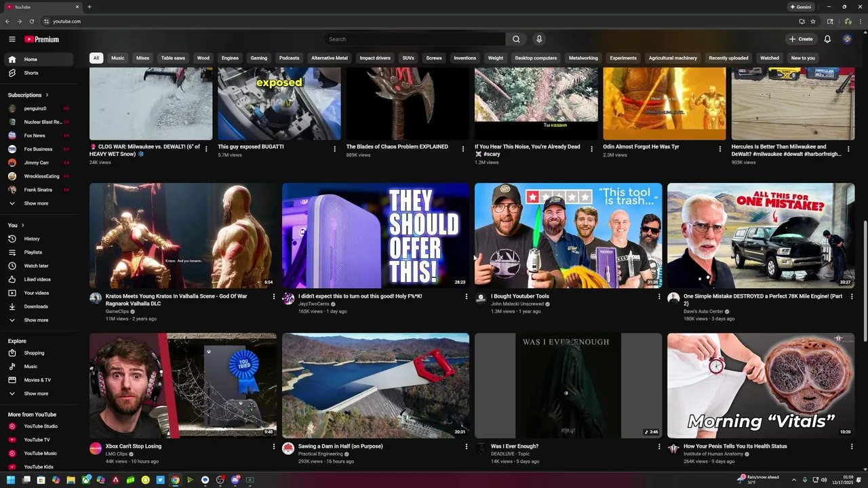Open the notifications bell
This screenshot has height=488, width=868.
click(827, 39)
